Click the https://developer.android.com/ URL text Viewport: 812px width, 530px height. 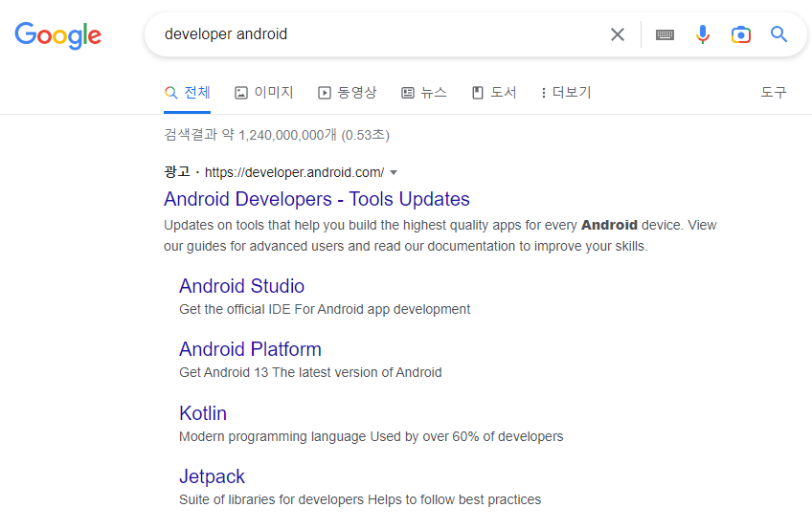(295, 172)
